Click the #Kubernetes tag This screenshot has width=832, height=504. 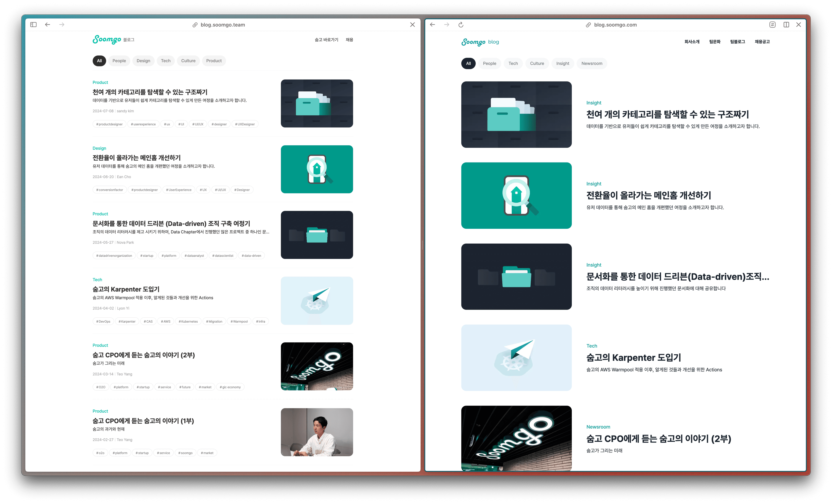(188, 322)
